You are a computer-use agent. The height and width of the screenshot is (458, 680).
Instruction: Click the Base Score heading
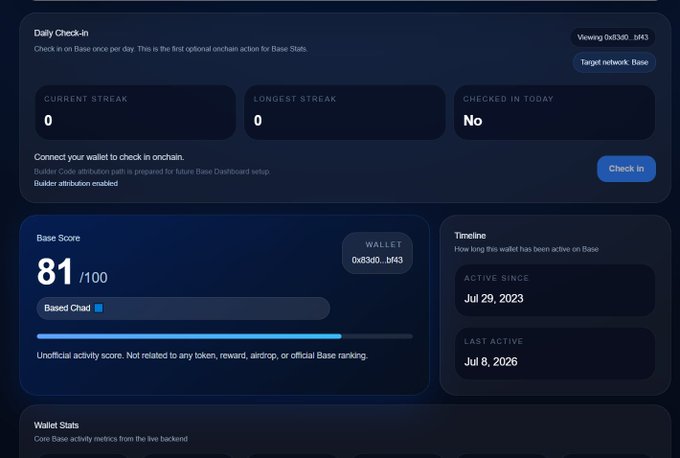pos(58,238)
